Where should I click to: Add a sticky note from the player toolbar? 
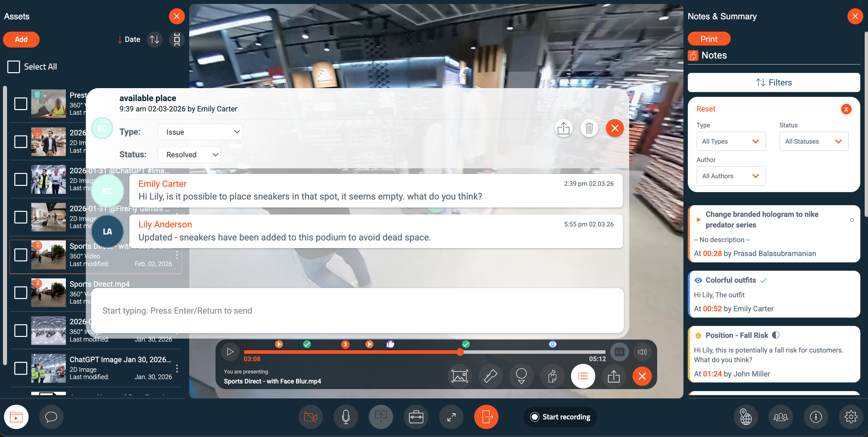[552, 376]
